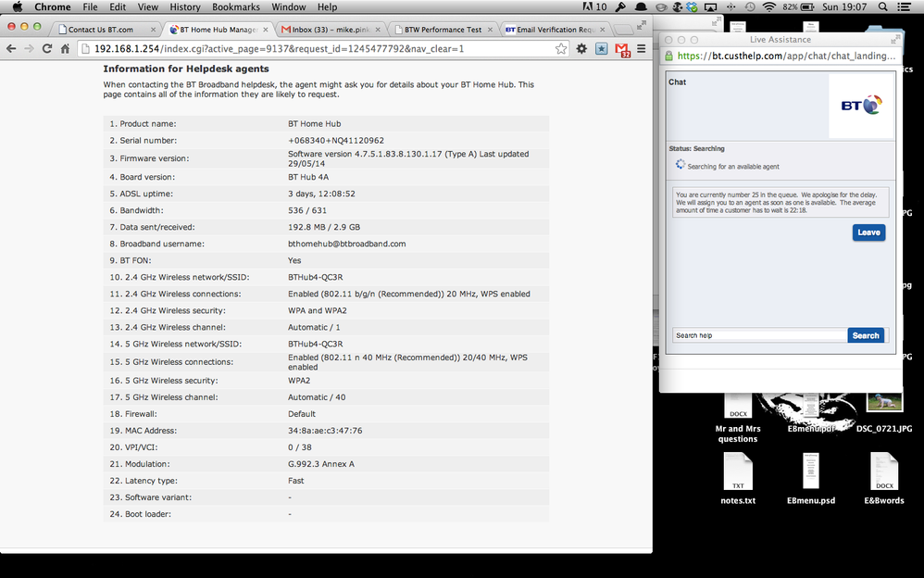Viewport: 924px width, 578px height.
Task: Open the Wi-Fi status menu
Action: pos(768,6)
